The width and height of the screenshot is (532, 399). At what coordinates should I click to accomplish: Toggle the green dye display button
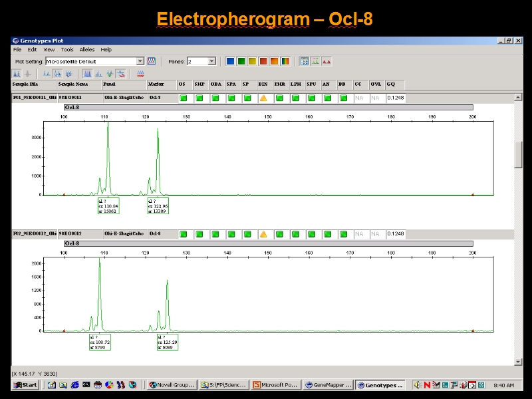click(241, 61)
